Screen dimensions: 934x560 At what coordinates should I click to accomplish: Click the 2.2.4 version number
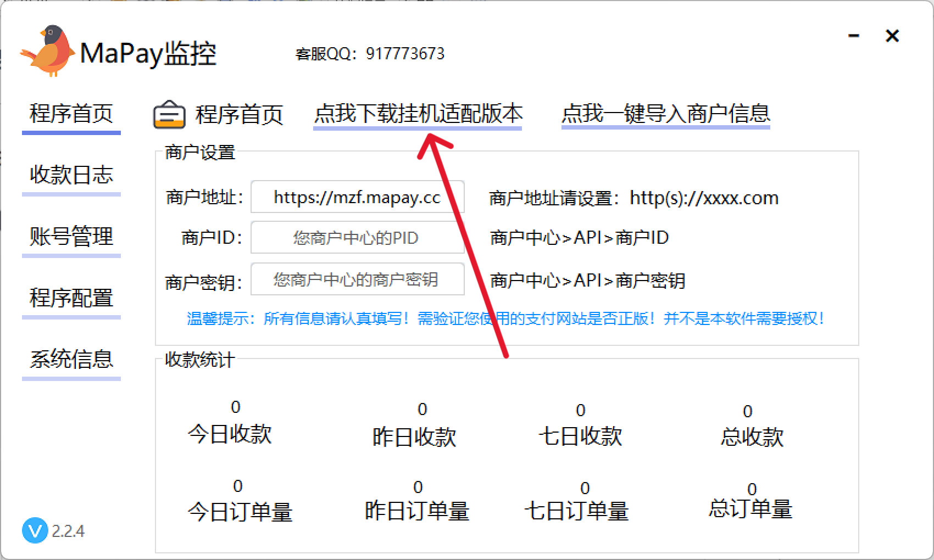coord(68,531)
